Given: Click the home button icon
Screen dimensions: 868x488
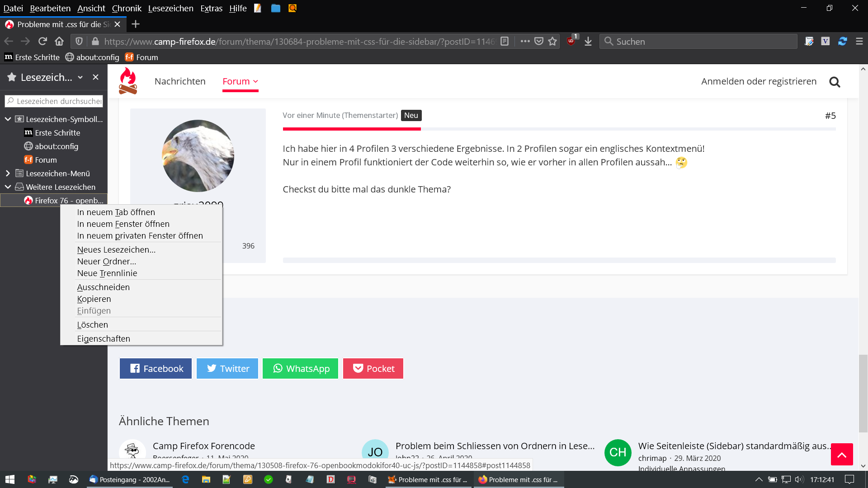Looking at the screenshot, I should point(59,41).
